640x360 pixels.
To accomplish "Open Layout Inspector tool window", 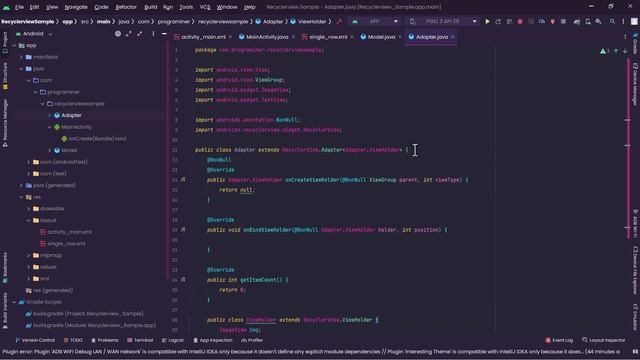I will pos(604,340).
